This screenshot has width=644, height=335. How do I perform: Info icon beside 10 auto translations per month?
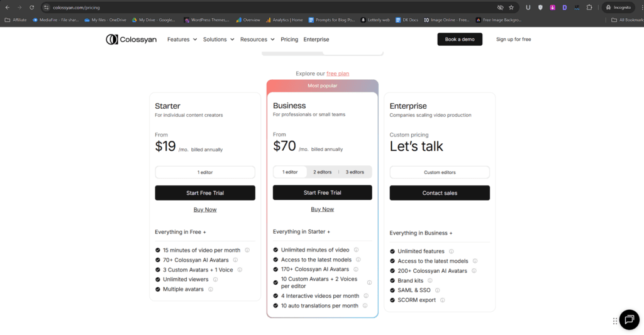point(365,305)
